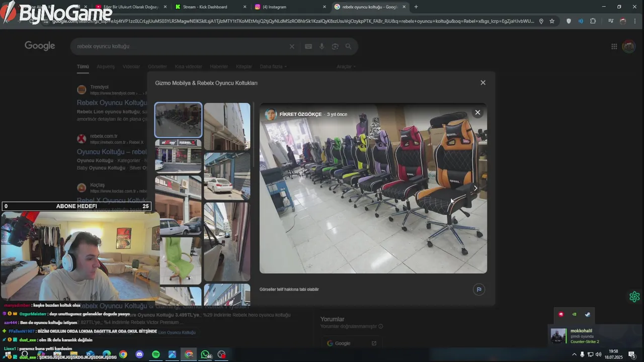This screenshot has width=644, height=362.
Task: Search by image with the lens icon
Action: pyautogui.click(x=335, y=46)
